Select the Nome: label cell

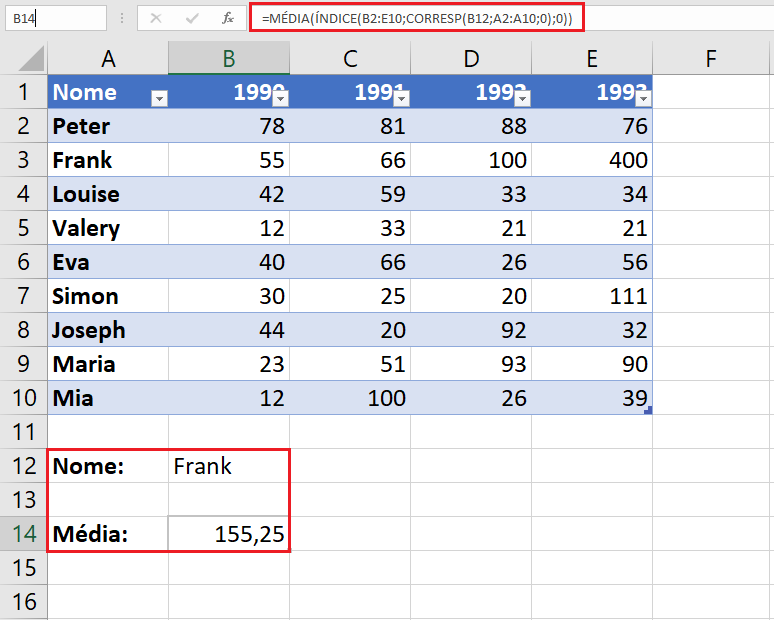(108, 466)
